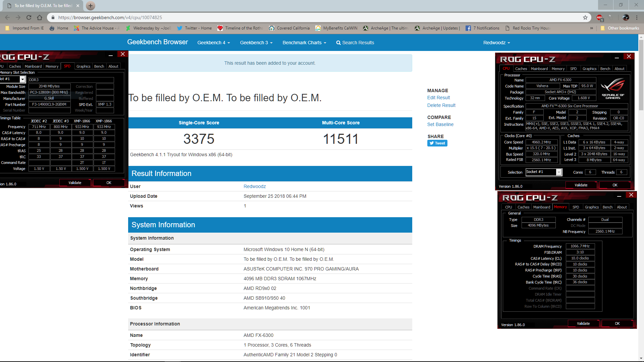Open the Chrome three-dot menu
The height and width of the screenshot is (362, 644).
(x=637, y=17)
